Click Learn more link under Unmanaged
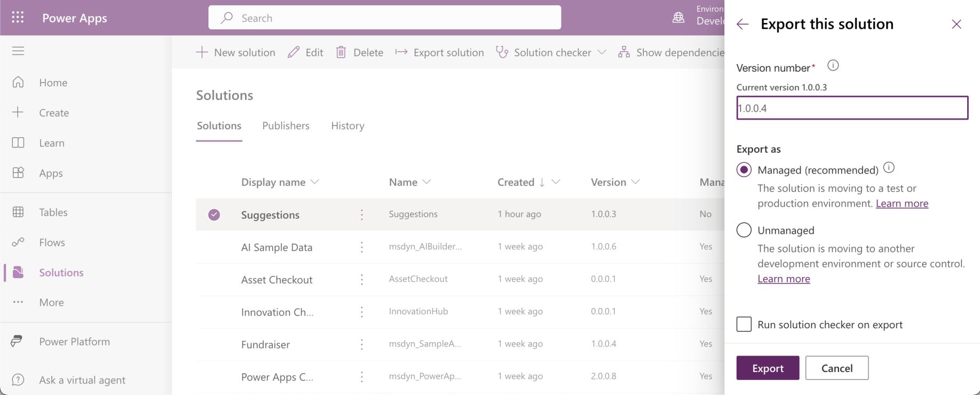980x395 pixels. (784, 279)
